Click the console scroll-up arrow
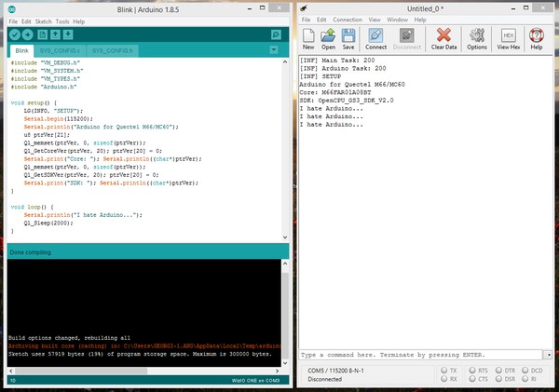This screenshot has width=559, height=392. (x=285, y=264)
